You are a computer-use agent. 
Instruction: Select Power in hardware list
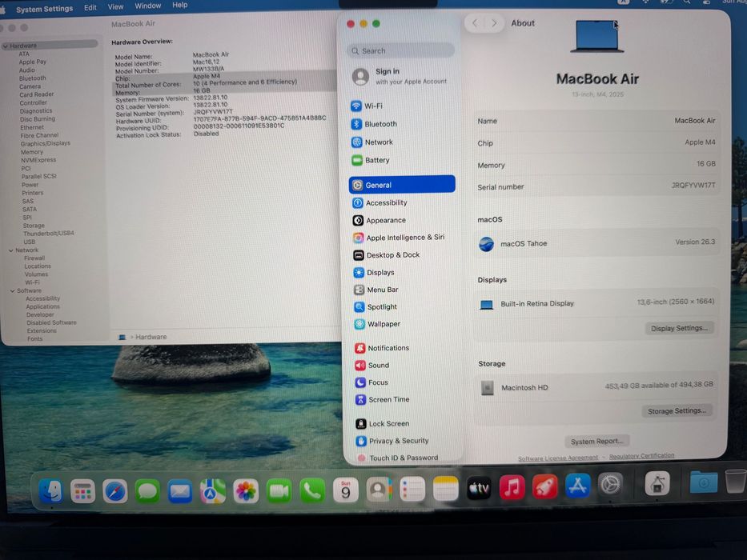click(x=30, y=185)
